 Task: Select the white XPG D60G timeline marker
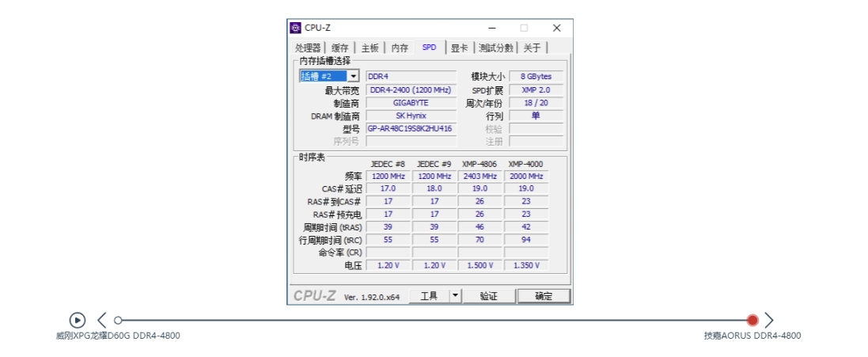point(117,320)
